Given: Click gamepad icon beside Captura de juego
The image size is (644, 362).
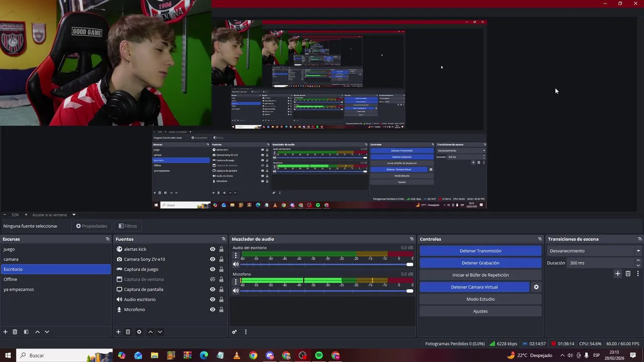Looking at the screenshot, I should pos(119,269).
